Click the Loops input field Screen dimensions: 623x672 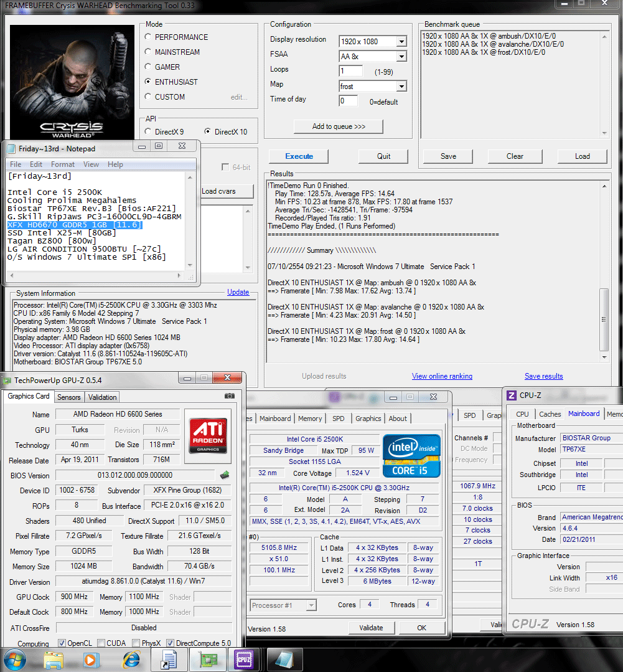pyautogui.click(x=350, y=71)
